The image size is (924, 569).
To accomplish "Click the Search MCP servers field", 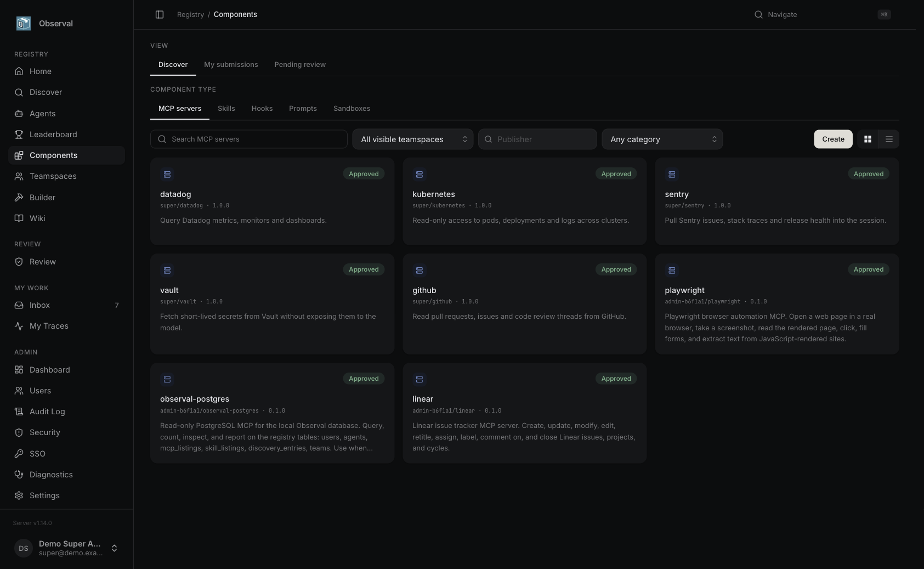I will point(249,139).
